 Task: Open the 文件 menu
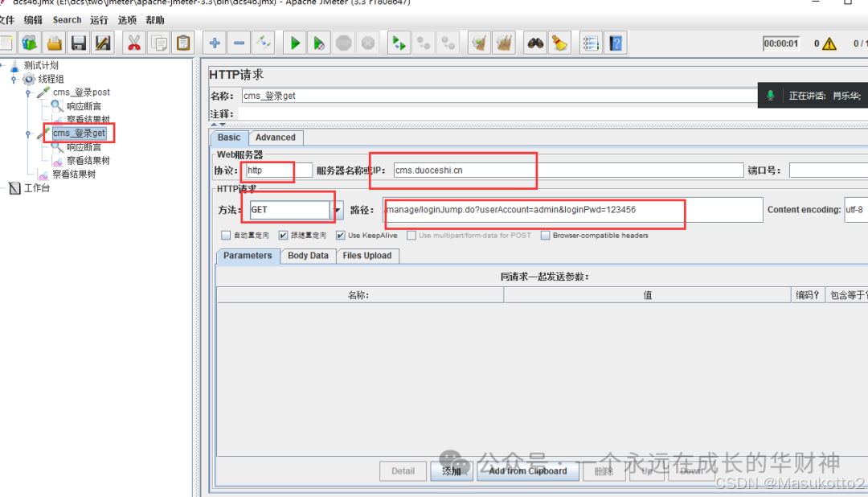click(7, 20)
